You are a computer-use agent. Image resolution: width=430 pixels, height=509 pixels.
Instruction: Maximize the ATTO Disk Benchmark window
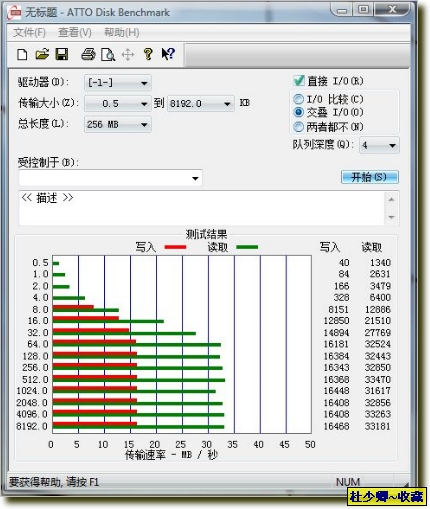[x=364, y=10]
